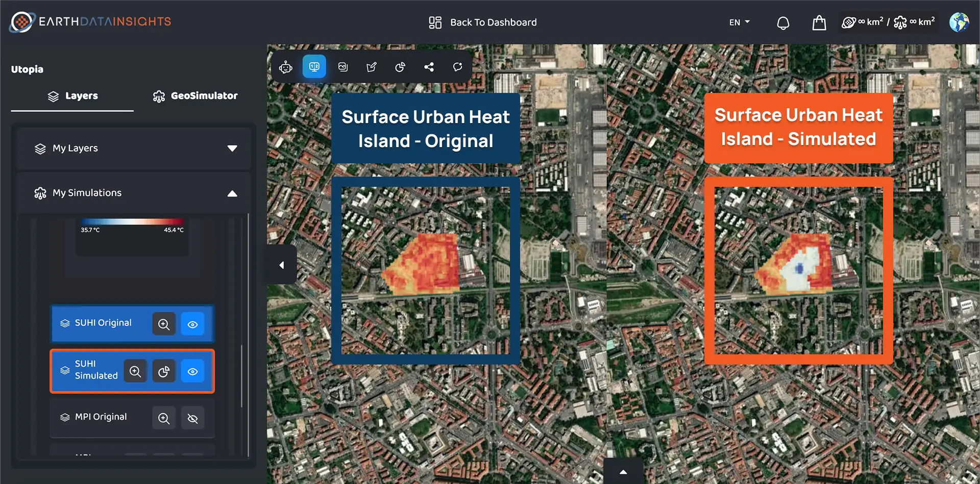Open the screenshot capture tool

342,66
